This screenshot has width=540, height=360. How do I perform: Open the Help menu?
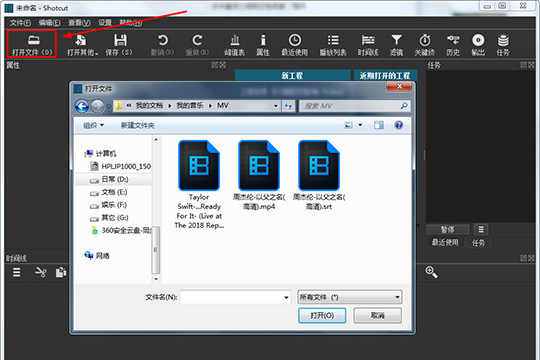pyautogui.click(x=131, y=23)
